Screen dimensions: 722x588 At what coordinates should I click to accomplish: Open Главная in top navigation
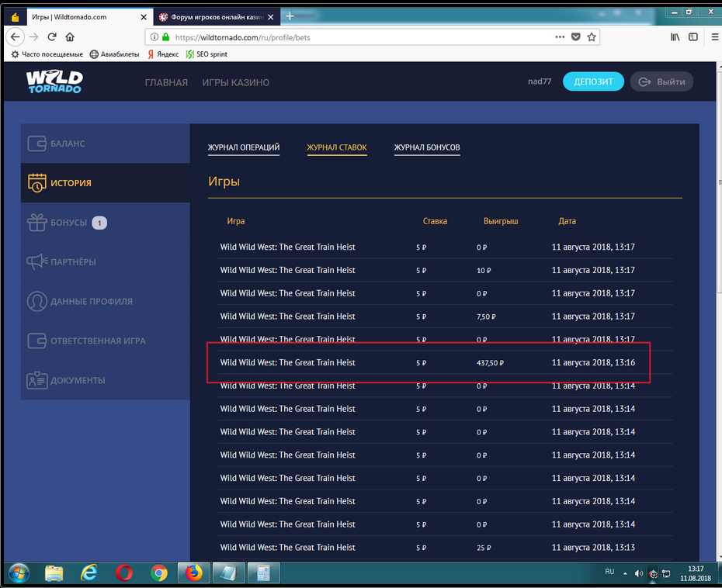click(x=166, y=82)
